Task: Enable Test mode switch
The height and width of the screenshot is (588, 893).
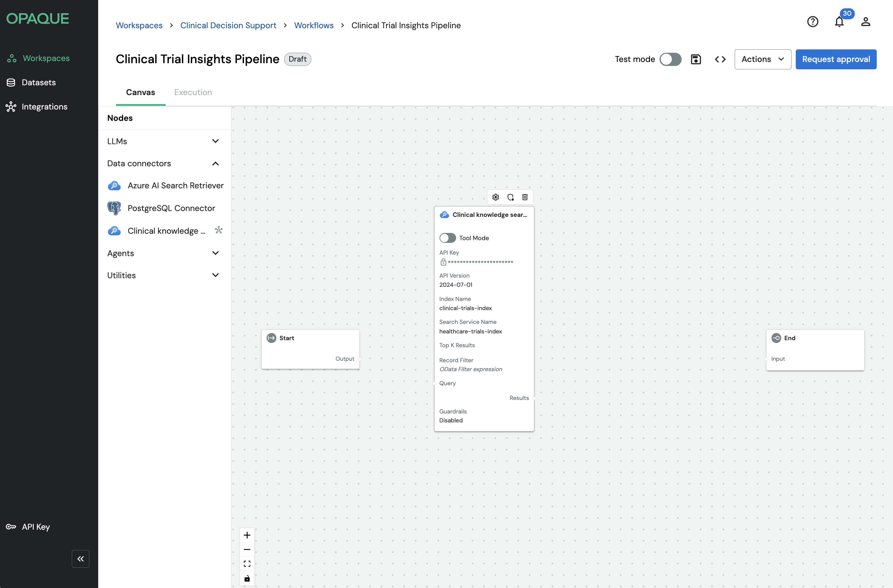Action: (670, 59)
